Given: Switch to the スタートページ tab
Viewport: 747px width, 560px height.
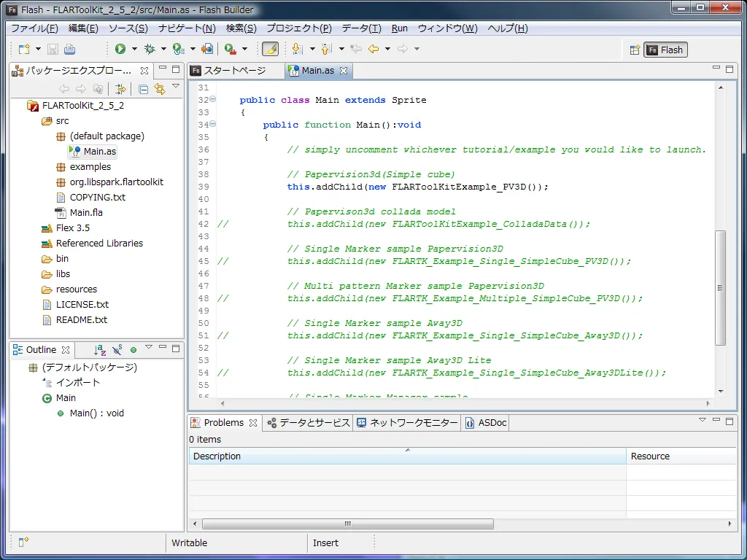Looking at the screenshot, I should [234, 71].
